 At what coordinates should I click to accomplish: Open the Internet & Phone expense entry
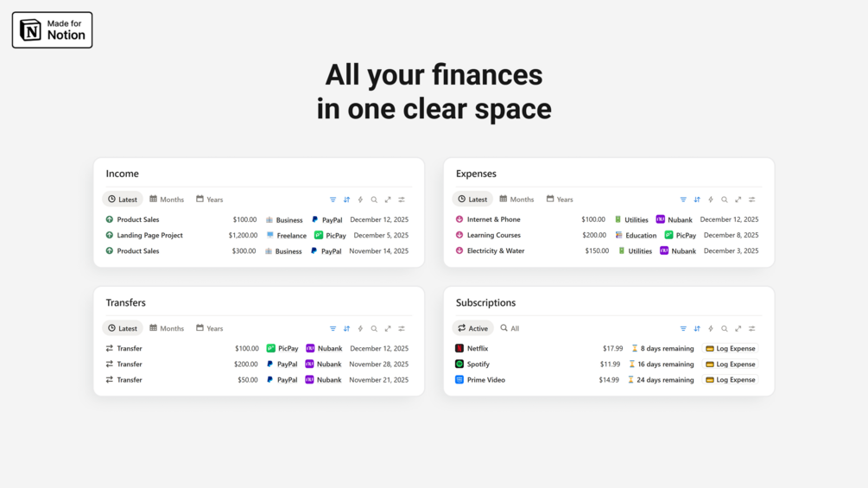point(493,219)
